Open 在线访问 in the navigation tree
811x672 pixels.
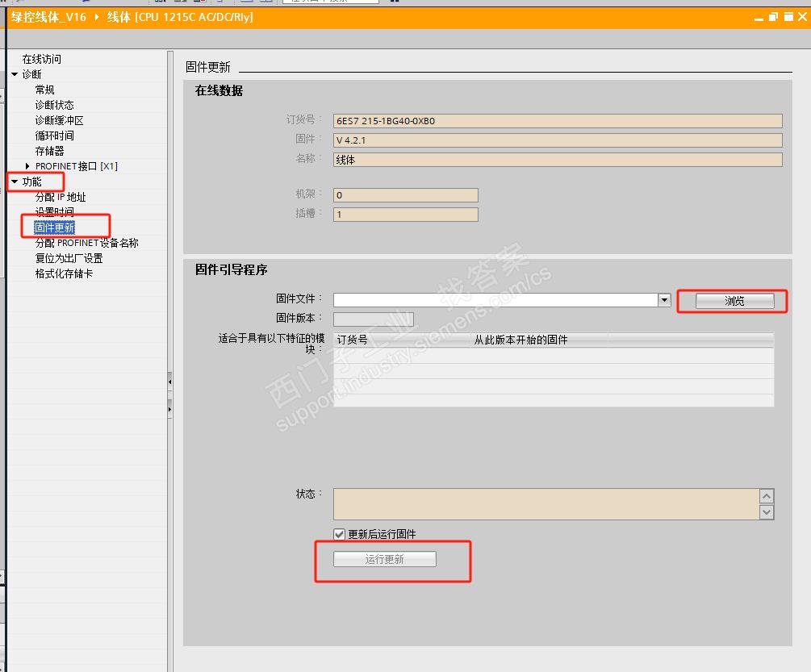[x=41, y=59]
